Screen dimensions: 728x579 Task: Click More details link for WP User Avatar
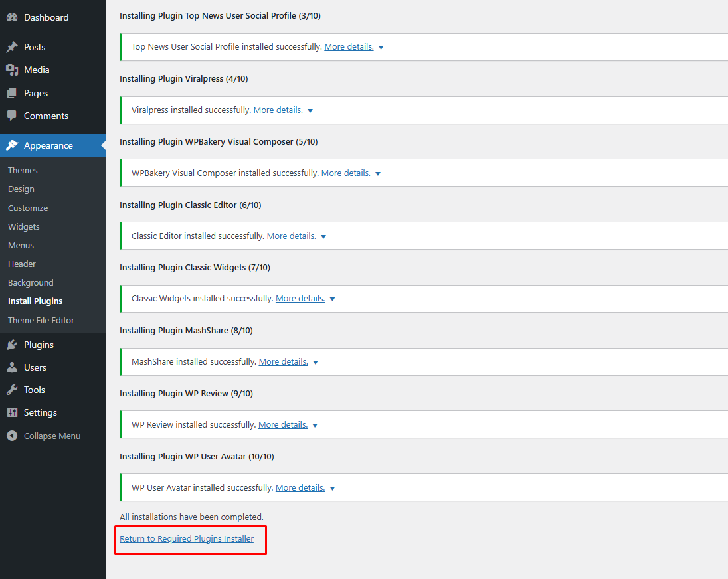(300, 488)
